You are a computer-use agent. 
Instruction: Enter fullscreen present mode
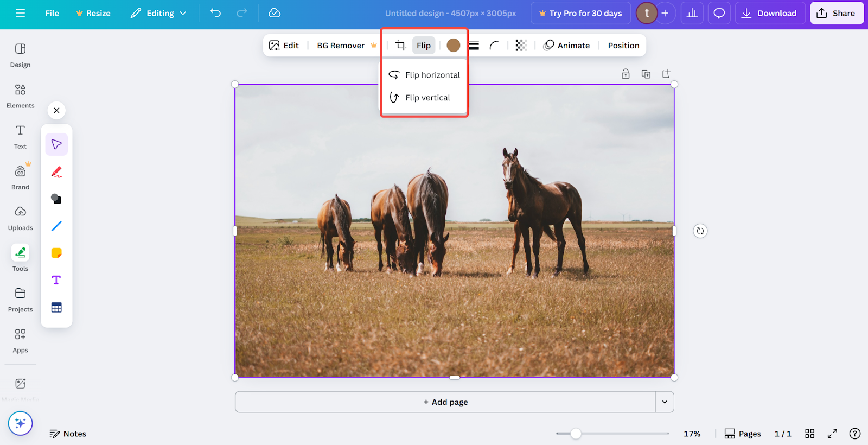click(832, 434)
